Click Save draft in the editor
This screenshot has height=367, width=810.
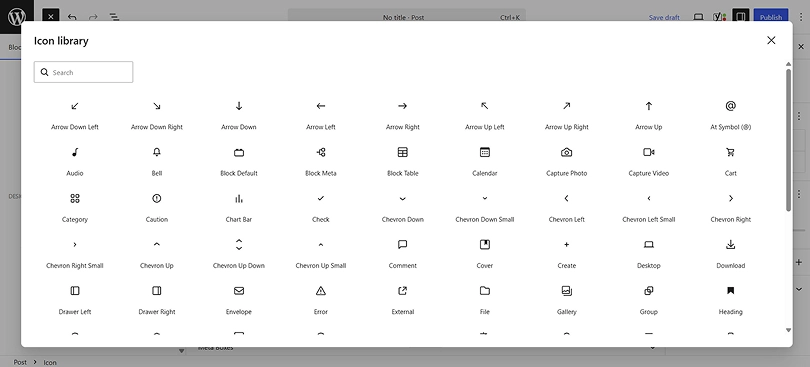[664, 17]
